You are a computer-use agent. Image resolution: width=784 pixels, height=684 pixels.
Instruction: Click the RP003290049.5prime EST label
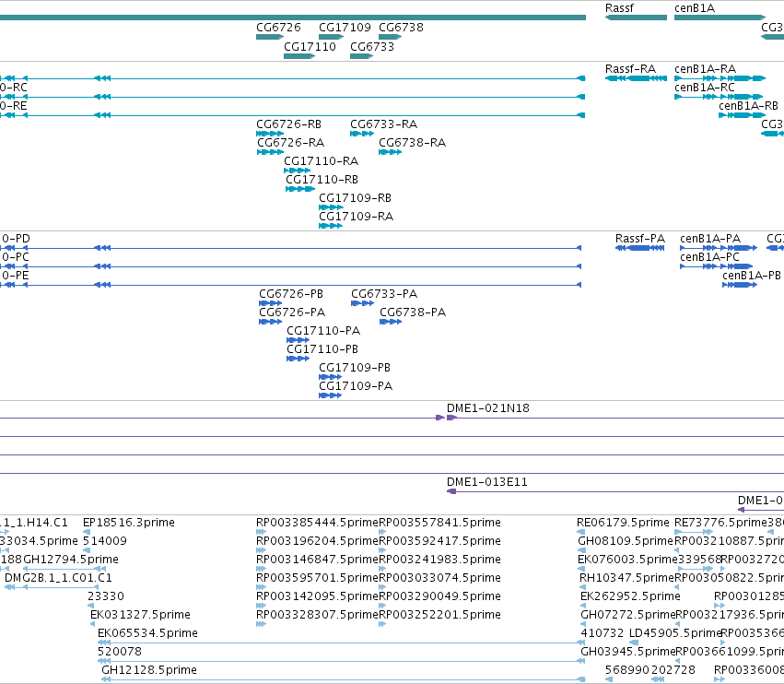(x=440, y=596)
